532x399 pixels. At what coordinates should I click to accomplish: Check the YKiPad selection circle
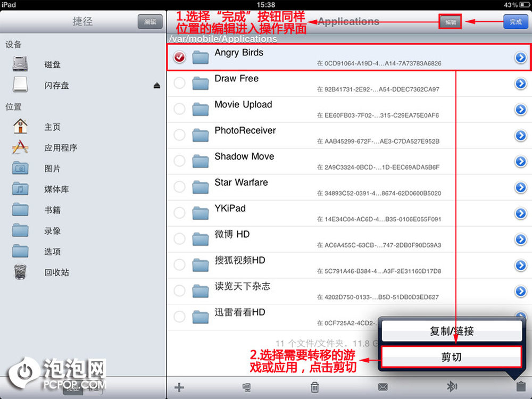click(x=179, y=213)
